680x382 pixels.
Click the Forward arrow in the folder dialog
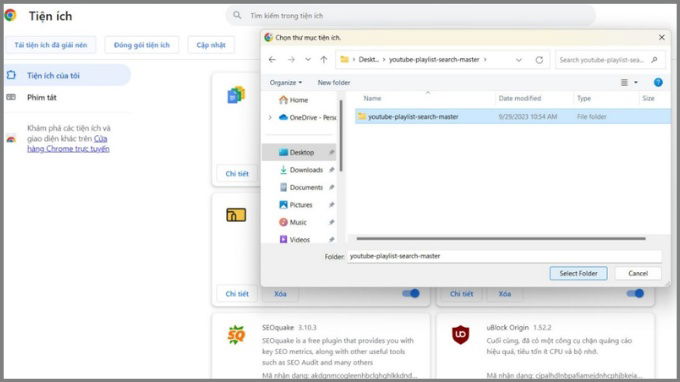[291, 60]
